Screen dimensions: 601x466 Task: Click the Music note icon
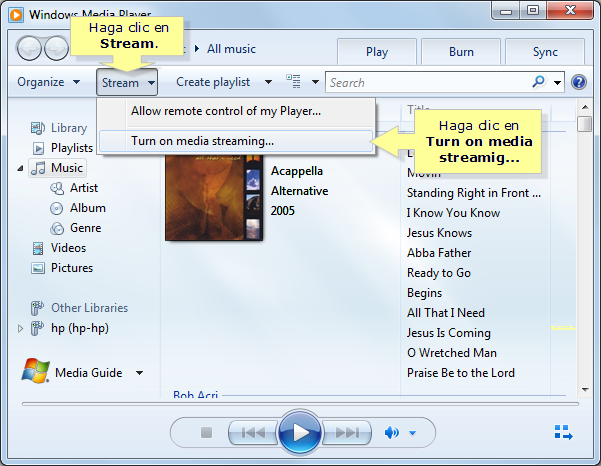click(38, 168)
